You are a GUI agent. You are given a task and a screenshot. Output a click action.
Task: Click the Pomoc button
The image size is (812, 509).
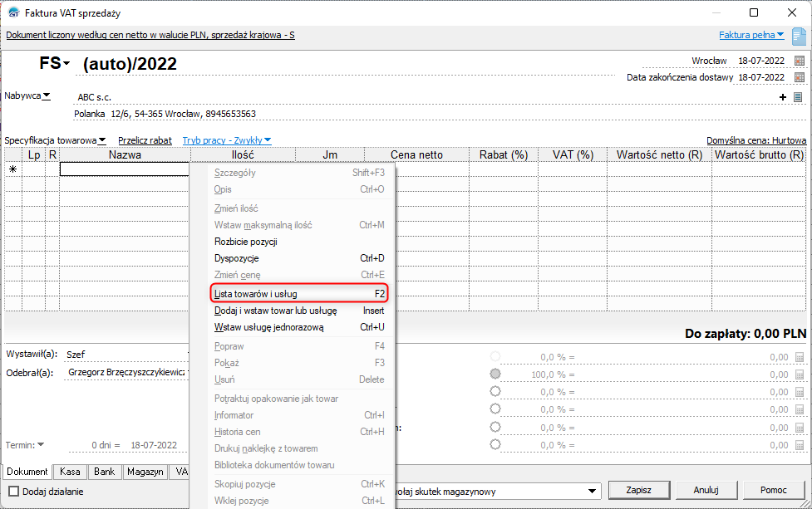pos(774,490)
